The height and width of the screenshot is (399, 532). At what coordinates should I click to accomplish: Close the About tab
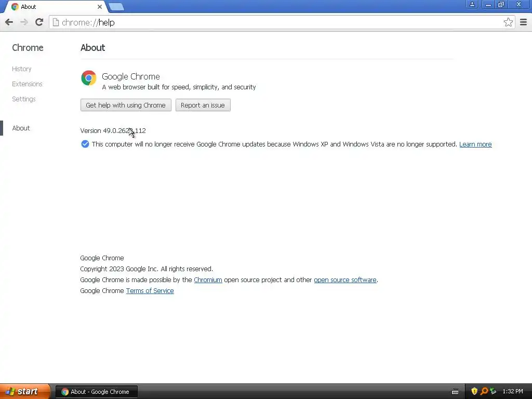99,7
